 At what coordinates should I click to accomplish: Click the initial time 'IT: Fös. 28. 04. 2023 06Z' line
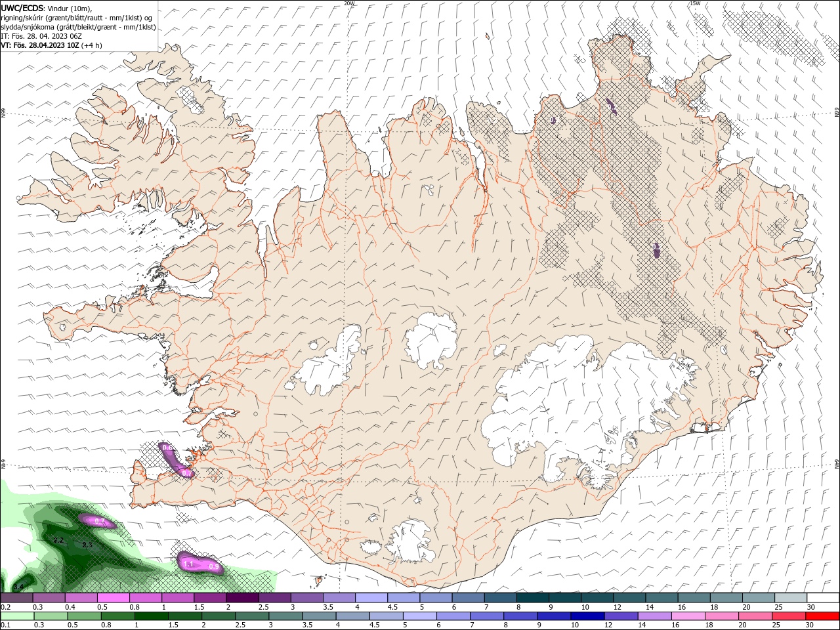click(41, 36)
